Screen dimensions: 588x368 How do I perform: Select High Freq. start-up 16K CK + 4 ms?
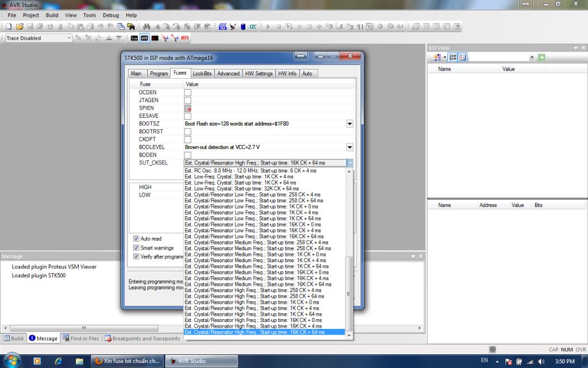coord(253,326)
